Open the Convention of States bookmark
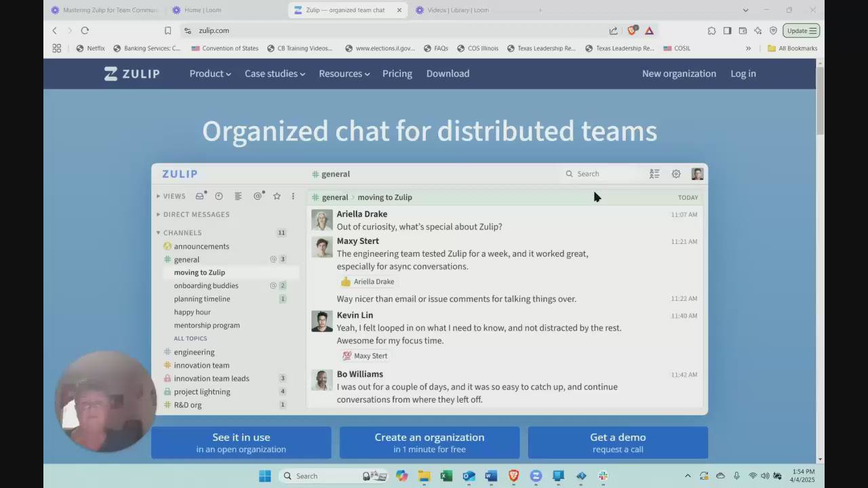This screenshot has width=868, height=488. [x=224, y=48]
